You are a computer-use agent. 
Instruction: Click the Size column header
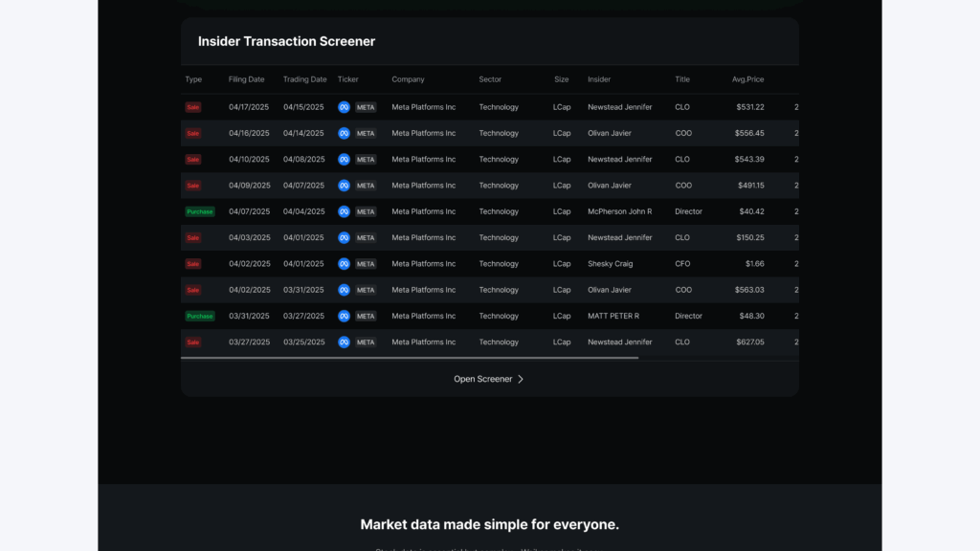tap(561, 79)
